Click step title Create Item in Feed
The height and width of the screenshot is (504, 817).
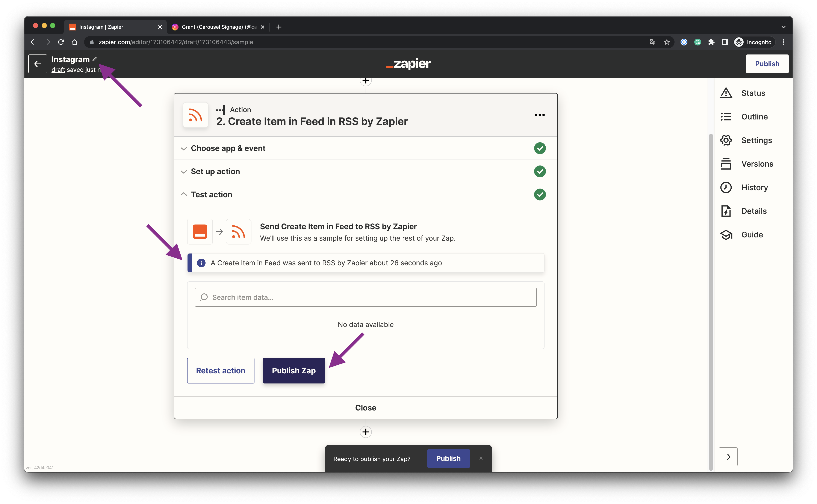[312, 121]
